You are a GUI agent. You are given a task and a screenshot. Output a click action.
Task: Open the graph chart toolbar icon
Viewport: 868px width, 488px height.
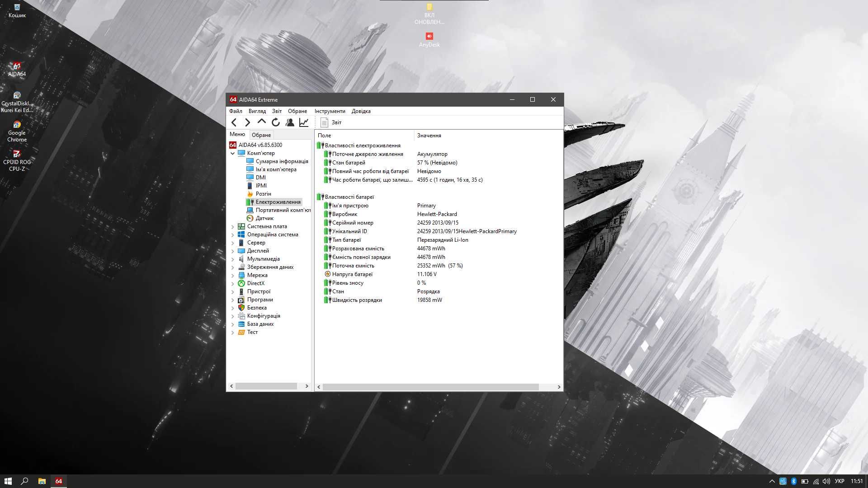pos(304,122)
